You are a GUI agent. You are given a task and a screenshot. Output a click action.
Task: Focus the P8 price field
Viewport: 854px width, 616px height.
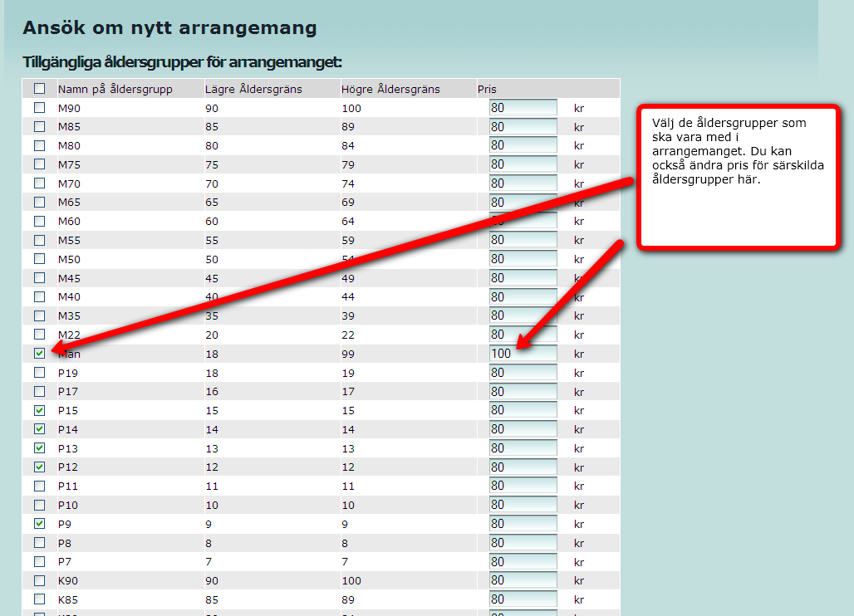point(523,543)
